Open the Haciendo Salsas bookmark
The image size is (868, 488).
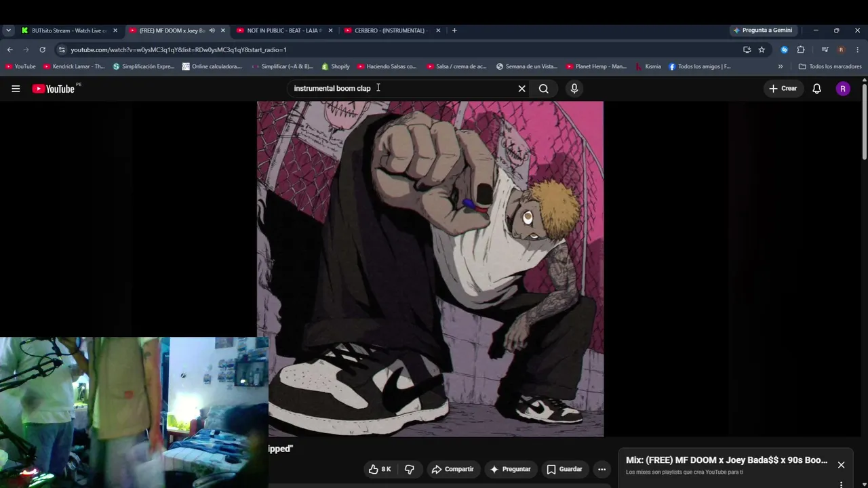tap(387, 66)
